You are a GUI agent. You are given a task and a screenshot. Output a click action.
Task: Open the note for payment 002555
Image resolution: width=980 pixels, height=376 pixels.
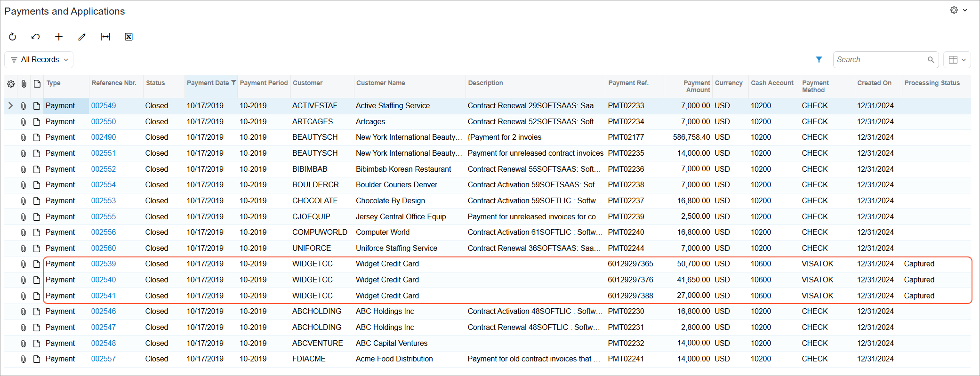(x=37, y=217)
